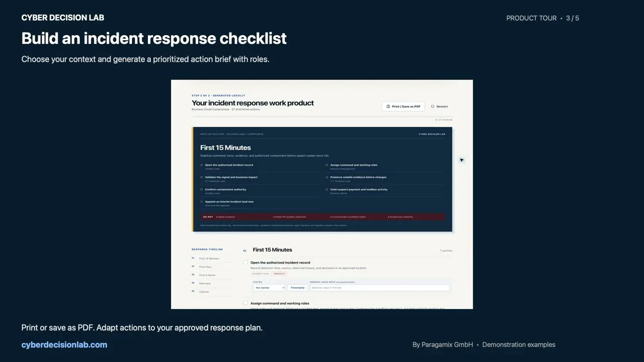
Task: Click the Restart button
Action: pos(439,107)
